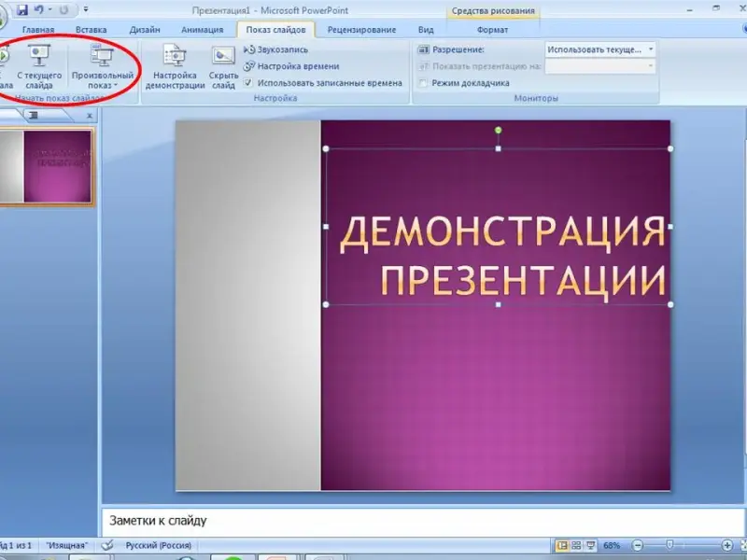Open the Произвольный показ custom show menu
The image size is (747, 560).
tap(103, 67)
